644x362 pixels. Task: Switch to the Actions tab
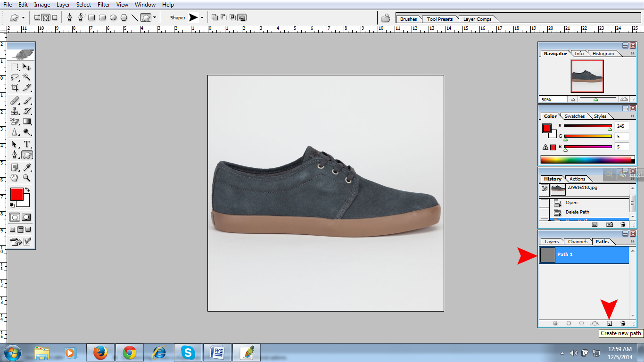coord(577,179)
